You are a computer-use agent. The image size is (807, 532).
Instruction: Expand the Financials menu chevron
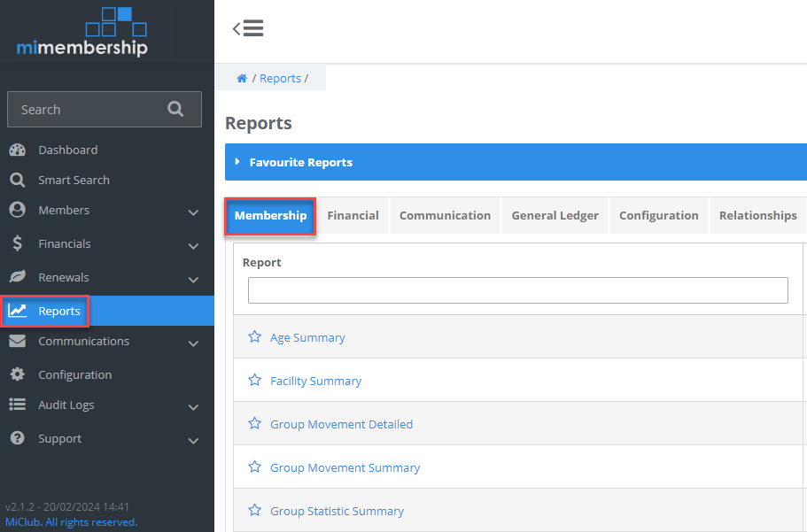(193, 246)
